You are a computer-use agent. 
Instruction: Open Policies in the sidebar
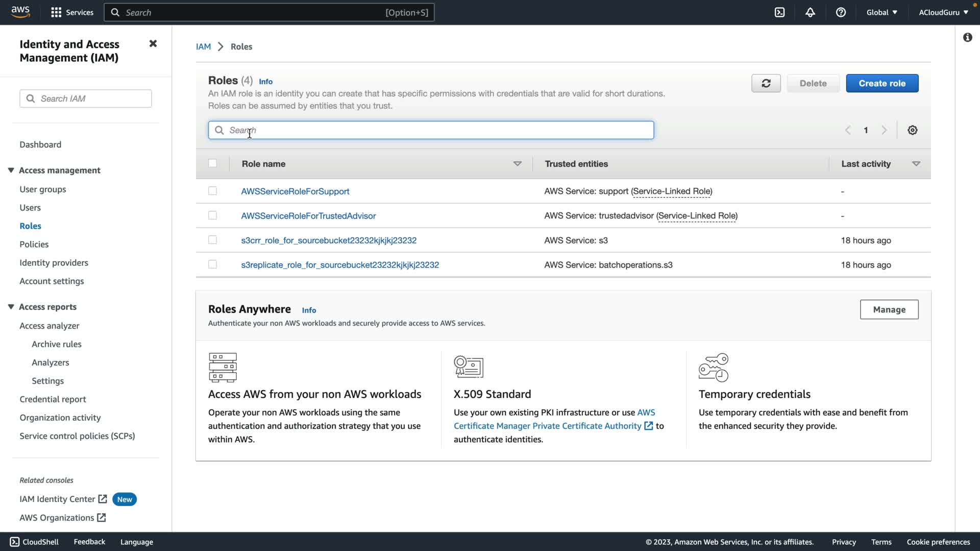[x=34, y=244]
